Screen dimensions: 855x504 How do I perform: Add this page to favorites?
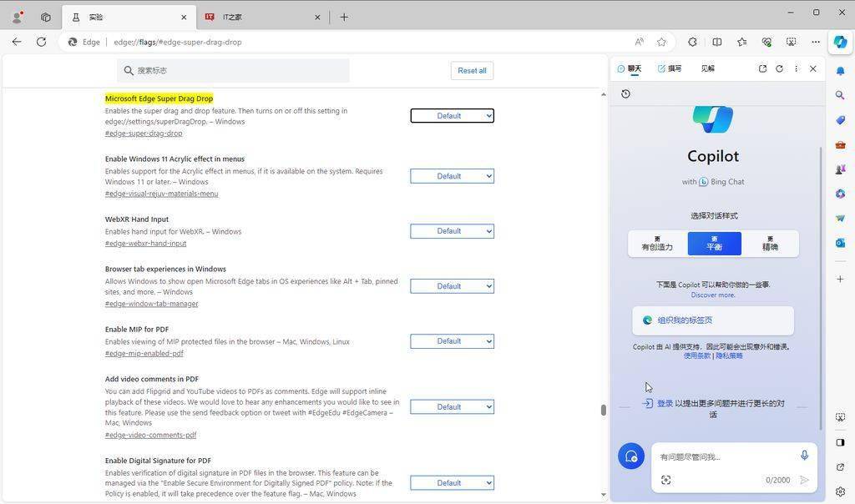661,42
